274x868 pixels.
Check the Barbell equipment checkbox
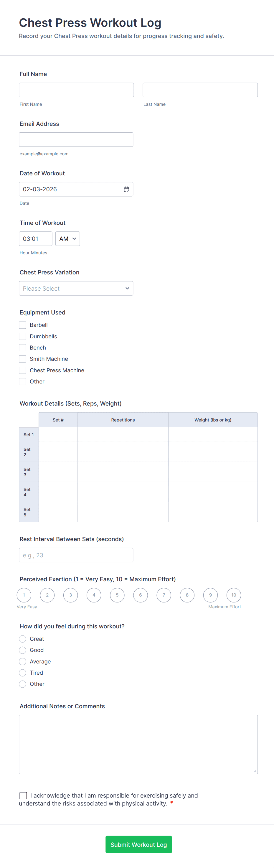[x=23, y=325]
